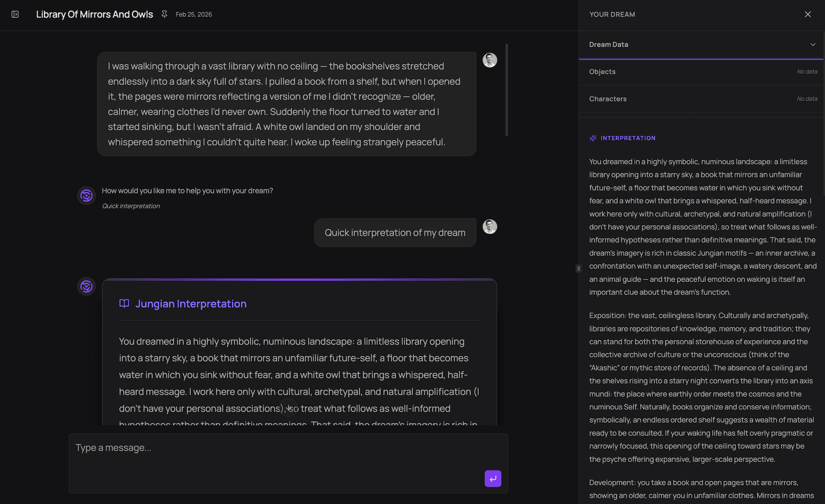Click the Library Of Mirrors And Owls title

(x=94, y=14)
